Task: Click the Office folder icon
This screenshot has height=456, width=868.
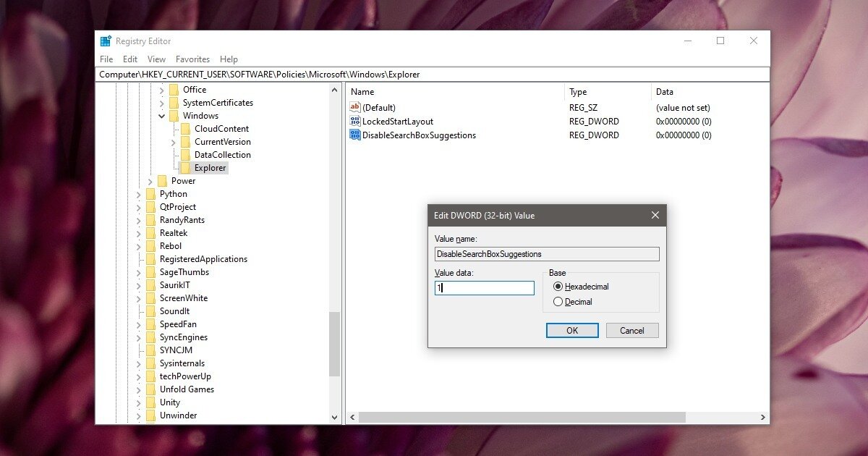Action: [x=173, y=89]
